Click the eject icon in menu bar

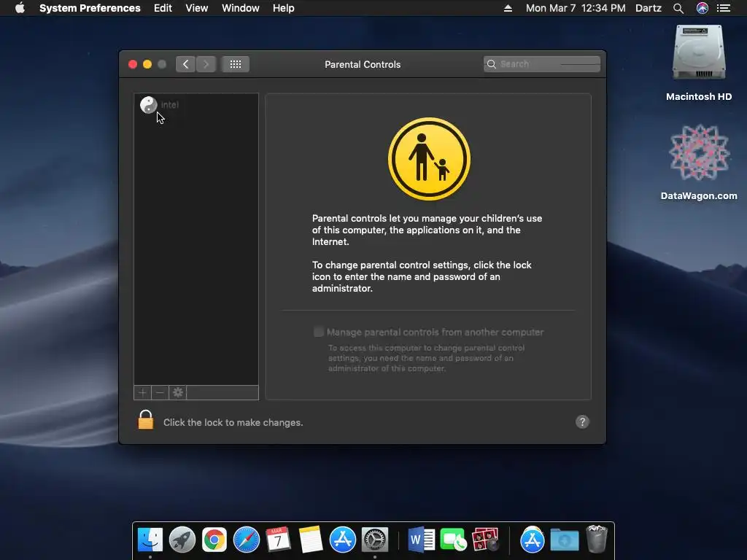[x=508, y=8]
